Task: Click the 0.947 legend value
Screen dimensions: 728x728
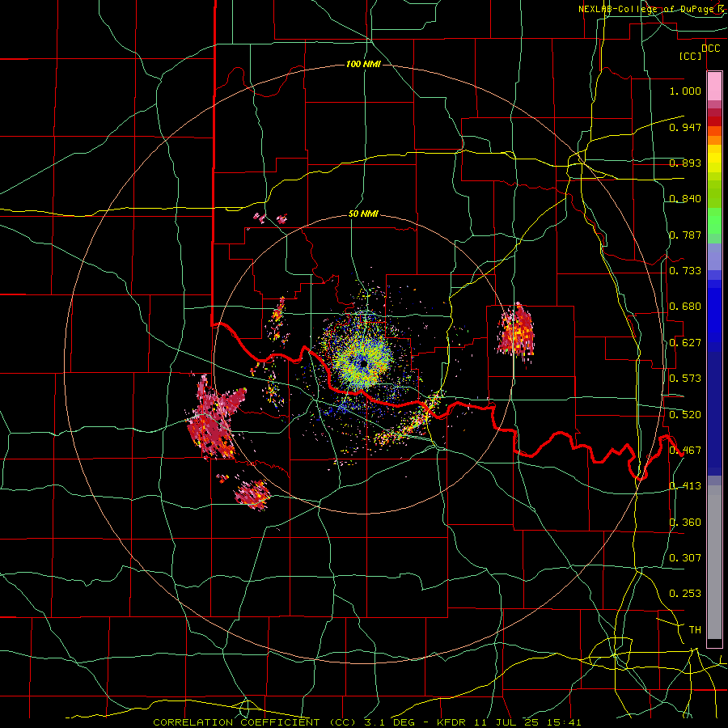Action: coord(685,127)
